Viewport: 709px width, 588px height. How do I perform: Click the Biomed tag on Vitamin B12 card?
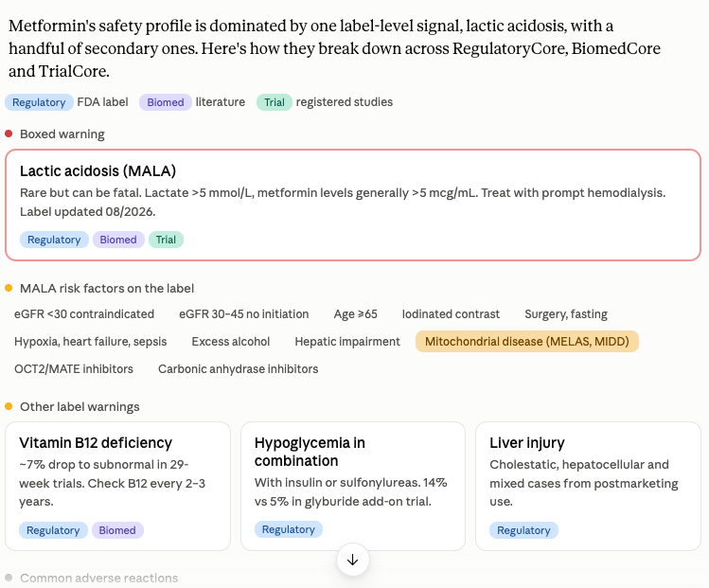117,530
